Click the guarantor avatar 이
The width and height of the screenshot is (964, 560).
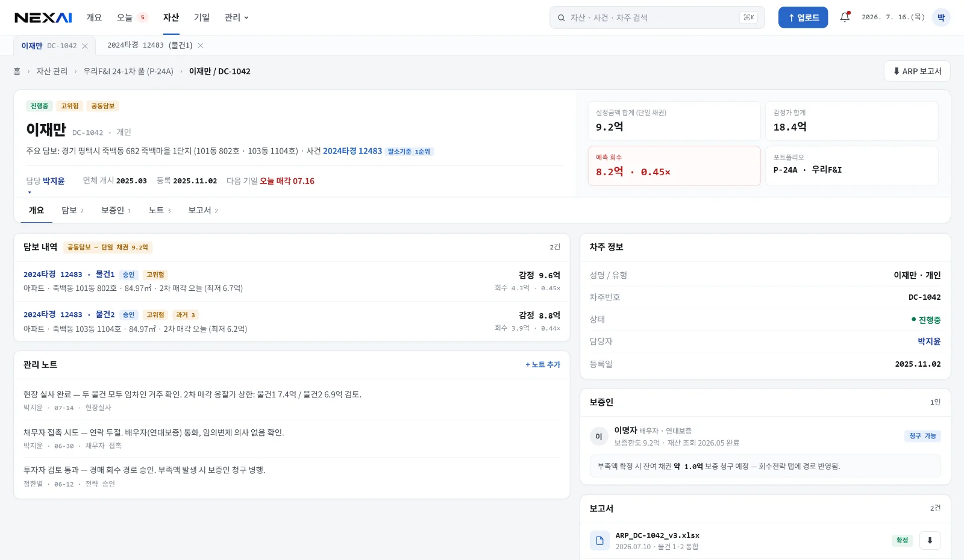[599, 436]
